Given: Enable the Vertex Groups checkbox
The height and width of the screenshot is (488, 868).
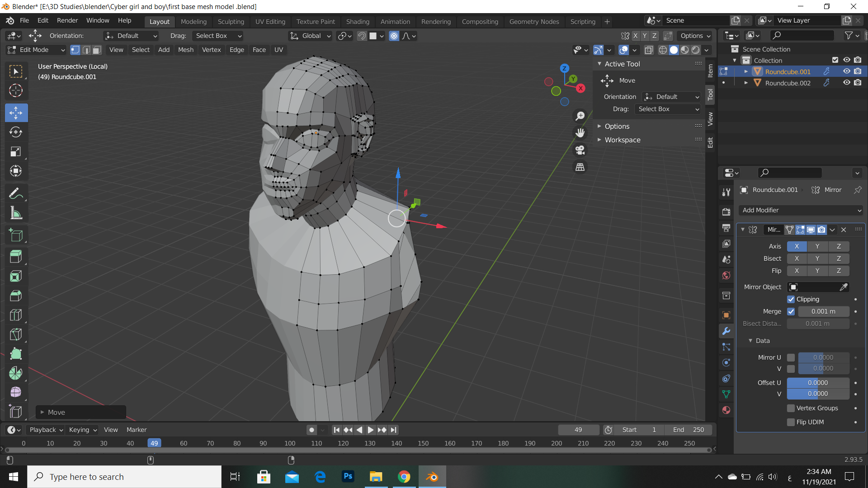Looking at the screenshot, I should [x=791, y=408].
